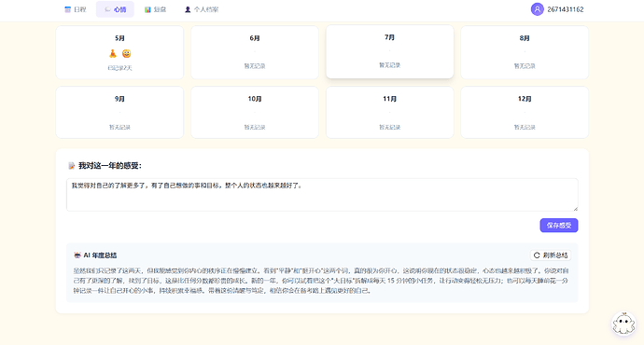Open the 复盘 review tab
The width and height of the screenshot is (644, 345).
click(x=155, y=9)
